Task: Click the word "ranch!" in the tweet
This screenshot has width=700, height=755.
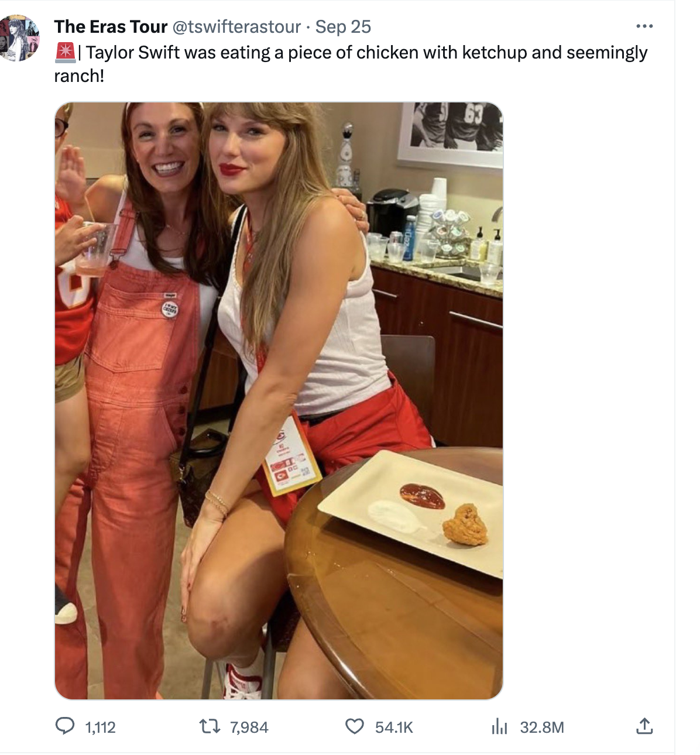Action: tap(79, 76)
